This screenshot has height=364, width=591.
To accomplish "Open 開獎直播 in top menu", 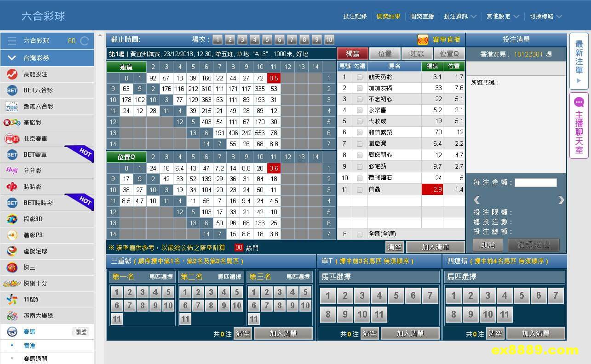I will click(x=422, y=16).
